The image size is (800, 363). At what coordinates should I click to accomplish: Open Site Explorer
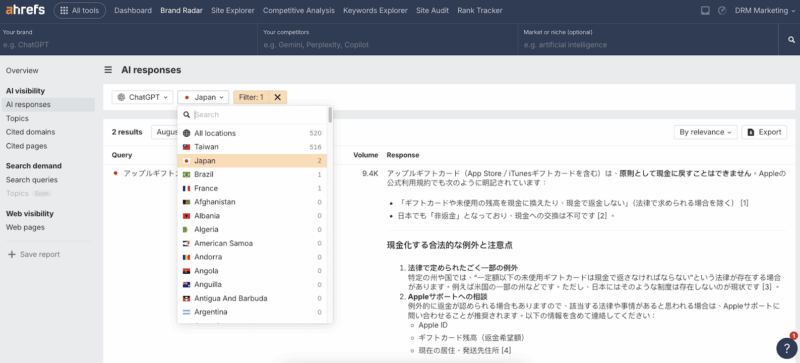(233, 11)
